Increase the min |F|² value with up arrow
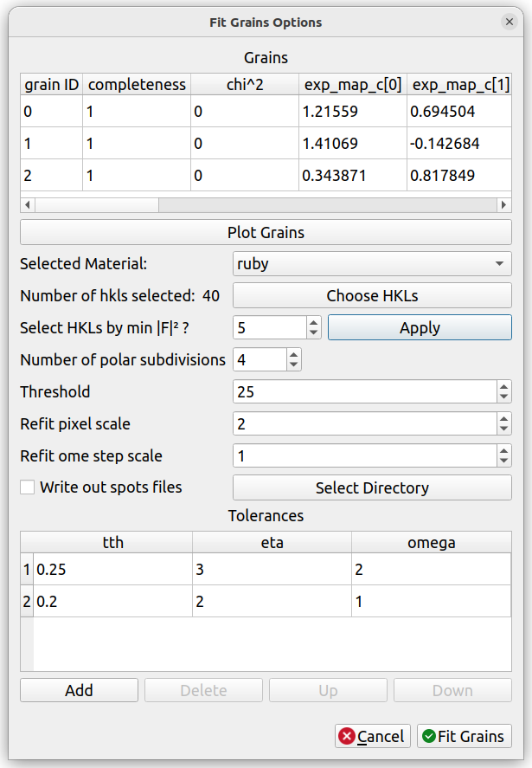This screenshot has height=768, width=532. [314, 322]
